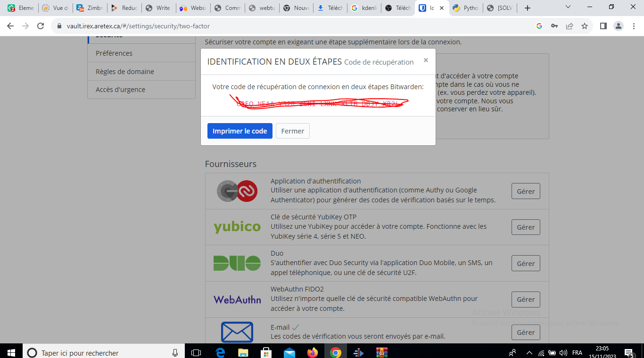Viewport: 644px width, 358px height.
Task: Open the Accès d'urgence section
Action: (141, 90)
